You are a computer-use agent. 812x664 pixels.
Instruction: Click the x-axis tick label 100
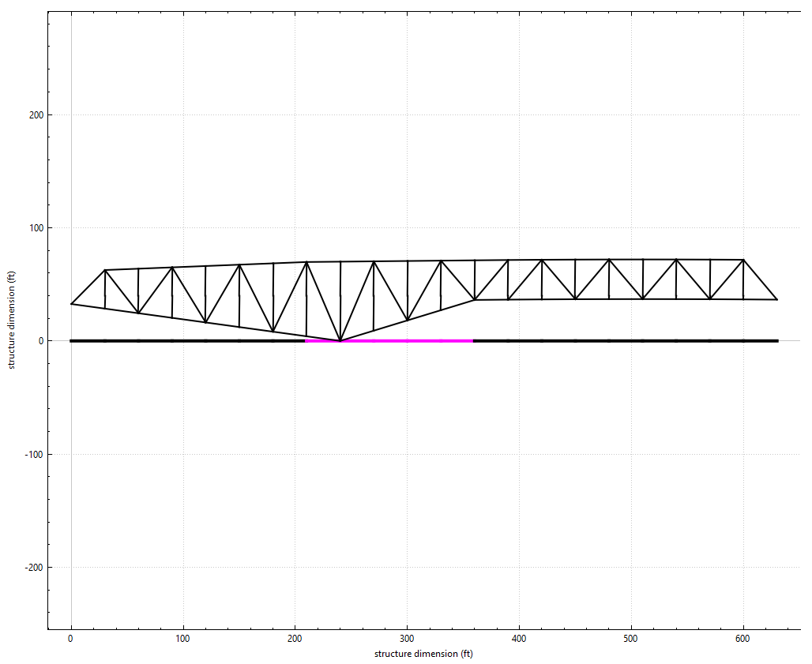click(x=183, y=638)
